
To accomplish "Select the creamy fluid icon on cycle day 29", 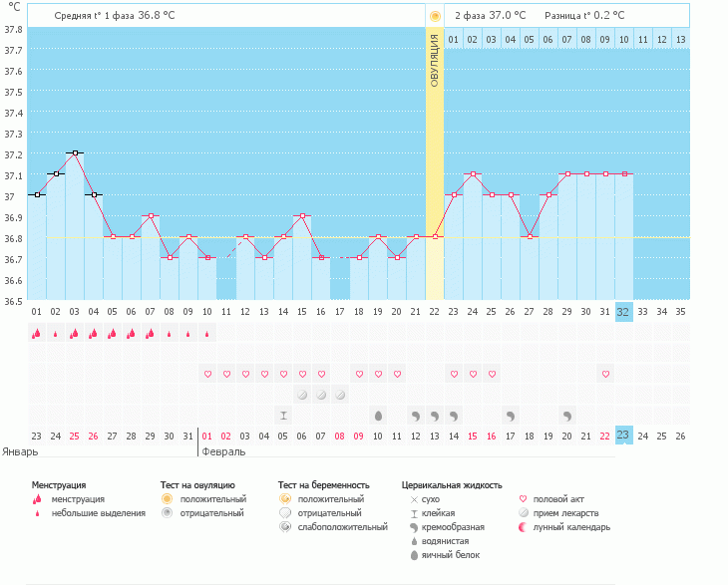I will [x=567, y=415].
